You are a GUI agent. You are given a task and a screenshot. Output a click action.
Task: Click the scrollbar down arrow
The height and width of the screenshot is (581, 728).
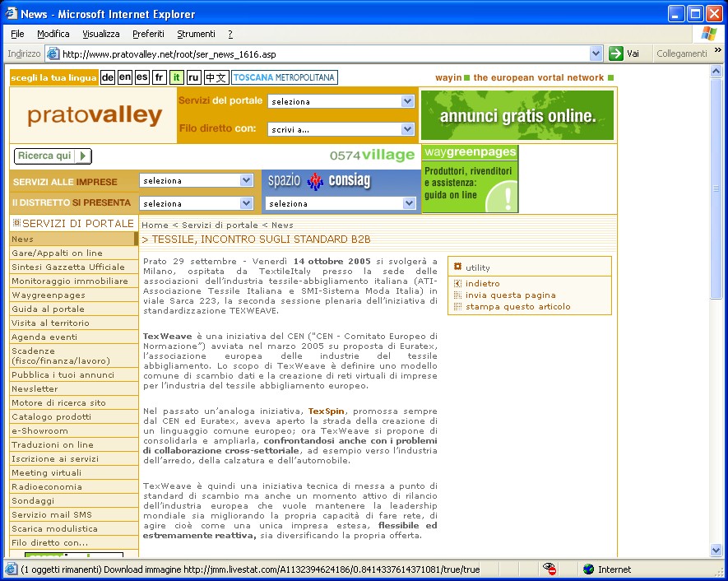click(716, 551)
